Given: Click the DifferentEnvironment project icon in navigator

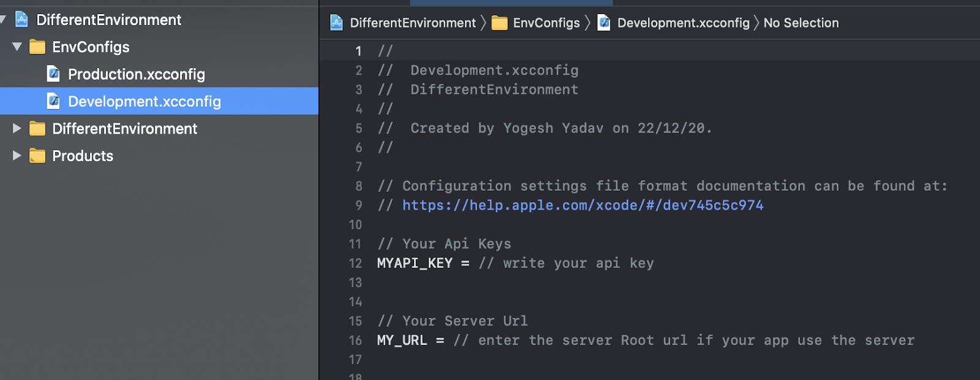Looking at the screenshot, I should click(21, 20).
